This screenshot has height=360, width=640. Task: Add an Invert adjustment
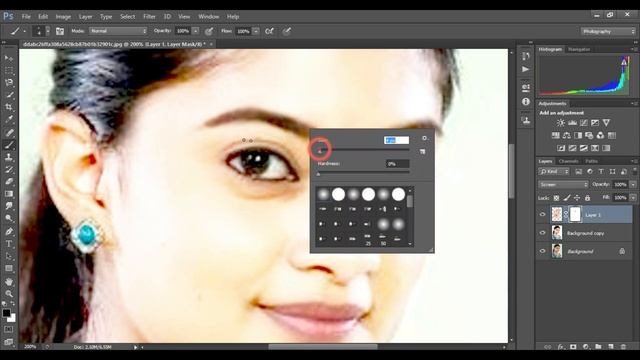click(x=561, y=148)
